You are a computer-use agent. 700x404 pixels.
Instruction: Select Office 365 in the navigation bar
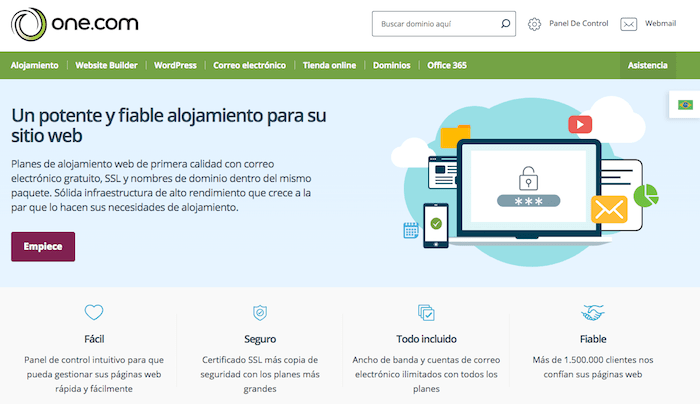coord(447,65)
